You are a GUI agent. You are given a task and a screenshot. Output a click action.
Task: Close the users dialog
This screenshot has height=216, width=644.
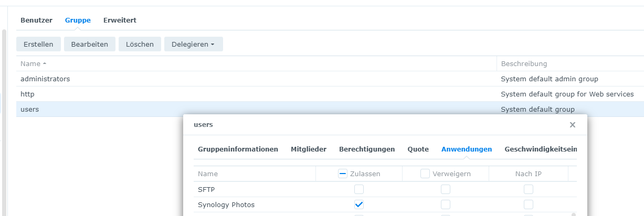tap(573, 125)
